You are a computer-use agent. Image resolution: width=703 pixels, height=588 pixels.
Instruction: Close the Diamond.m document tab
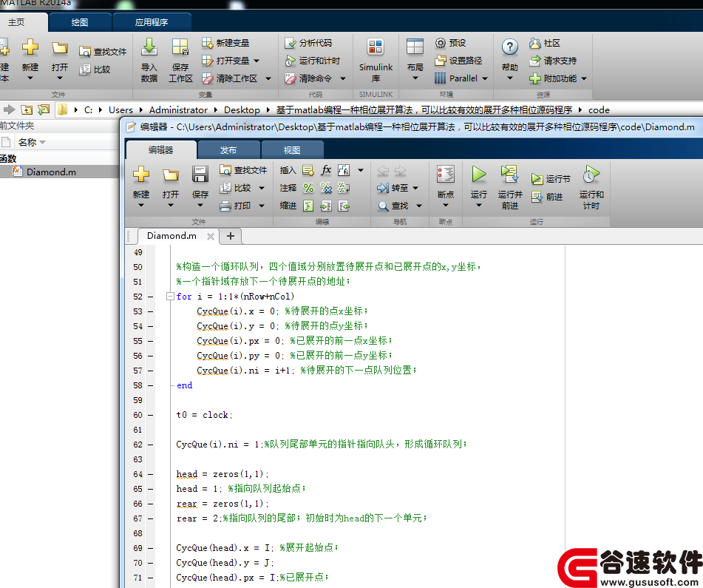(x=210, y=237)
